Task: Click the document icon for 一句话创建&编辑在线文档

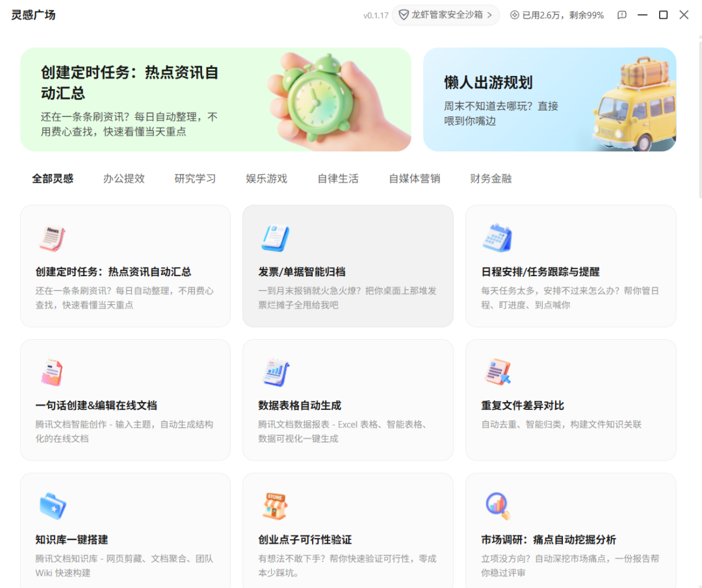Action: click(x=52, y=372)
